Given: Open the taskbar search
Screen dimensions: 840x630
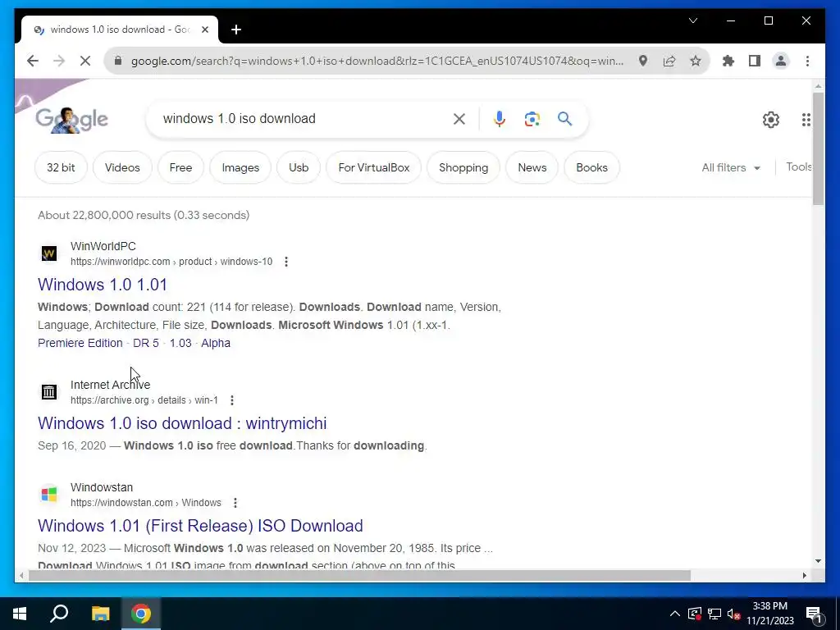Looking at the screenshot, I should 59,614.
